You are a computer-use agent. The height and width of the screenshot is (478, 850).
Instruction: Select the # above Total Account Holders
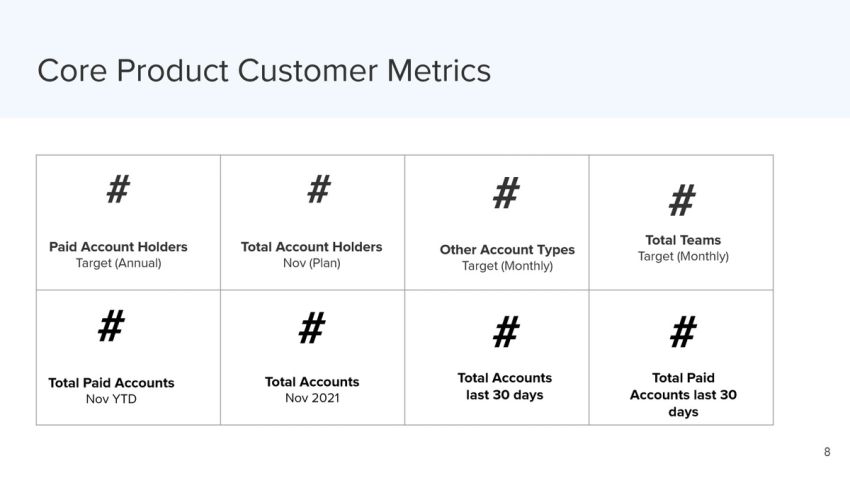318,188
